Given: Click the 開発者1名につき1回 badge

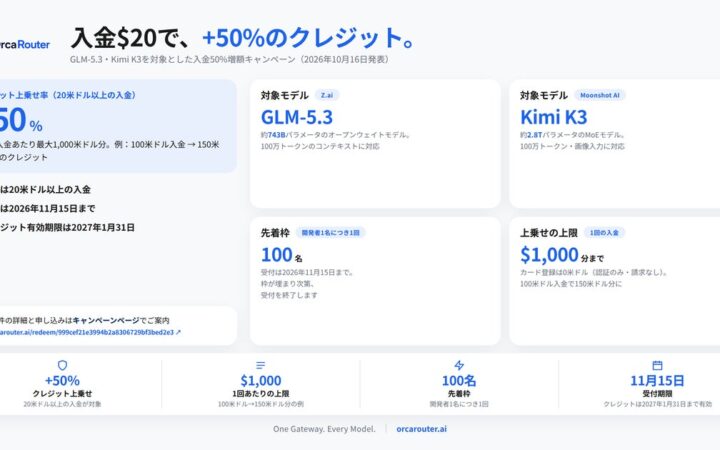Looking at the screenshot, I should click(331, 233).
